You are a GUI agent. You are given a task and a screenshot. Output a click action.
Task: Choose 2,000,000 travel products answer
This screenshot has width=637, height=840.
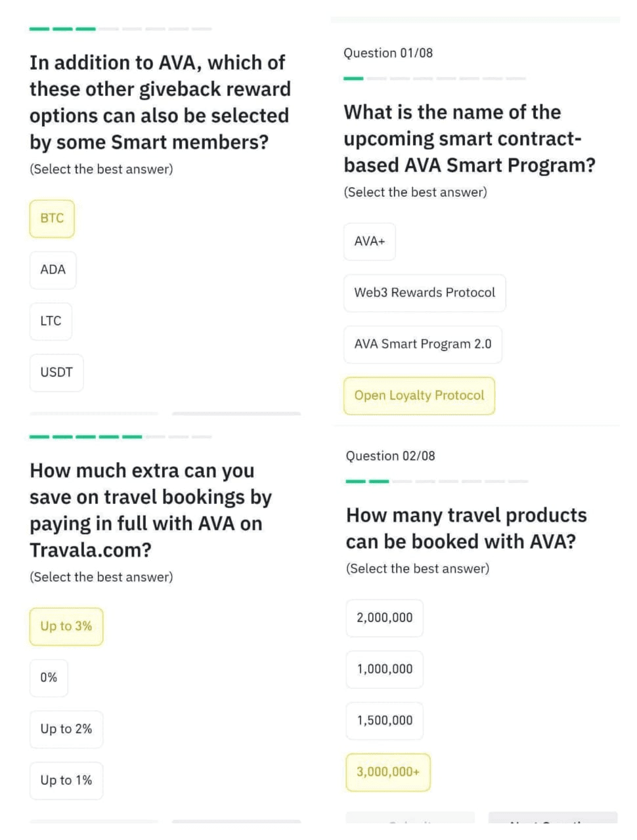[384, 618]
